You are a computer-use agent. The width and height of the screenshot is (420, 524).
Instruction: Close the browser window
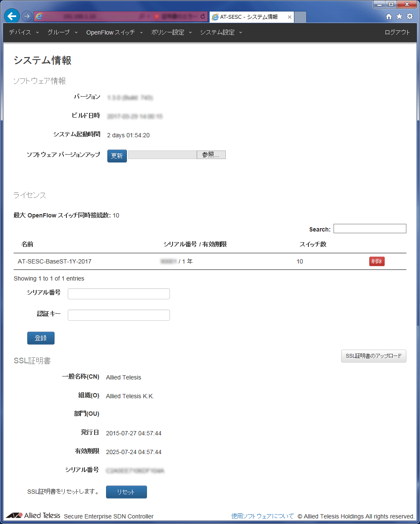[406, 4]
